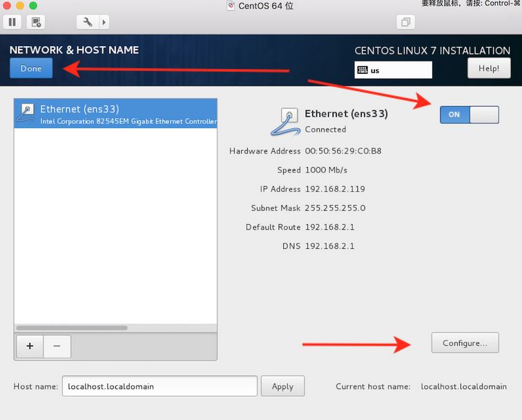522x420 pixels.
Task: Click the large Ethernet icon in the details pane
Action: 285,121
